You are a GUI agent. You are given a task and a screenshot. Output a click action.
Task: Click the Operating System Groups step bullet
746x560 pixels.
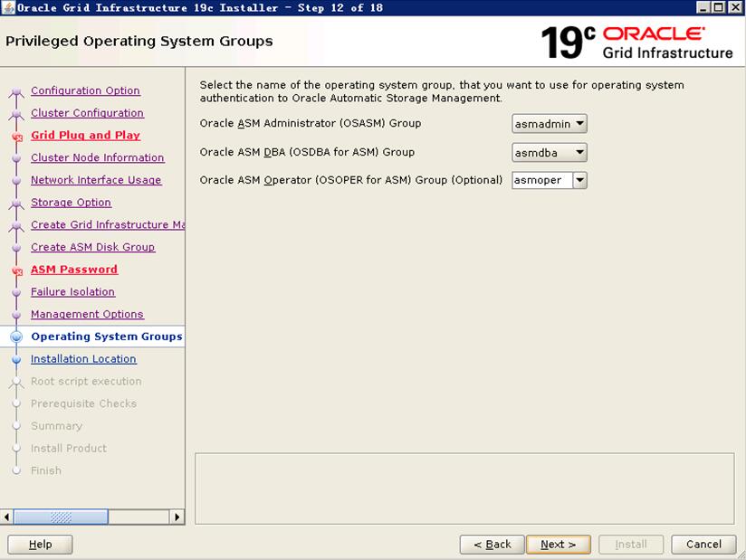(x=16, y=337)
